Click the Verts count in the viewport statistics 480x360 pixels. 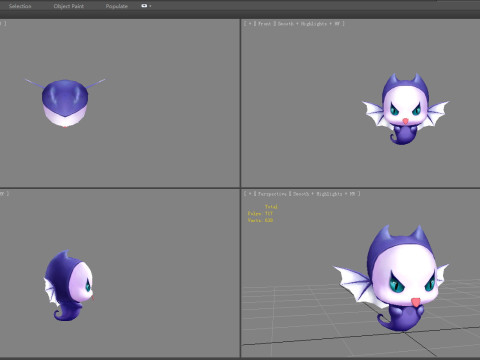tap(260, 220)
